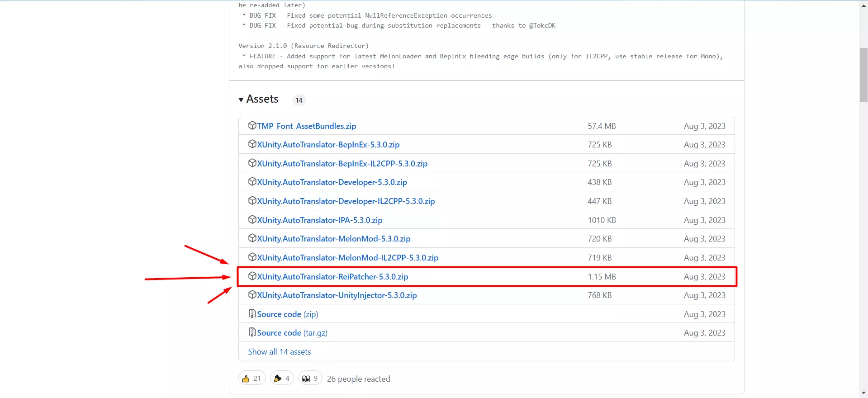Click the package icon beside UnityInjector-5.3.0.zip
868x398 pixels.
tap(252, 294)
